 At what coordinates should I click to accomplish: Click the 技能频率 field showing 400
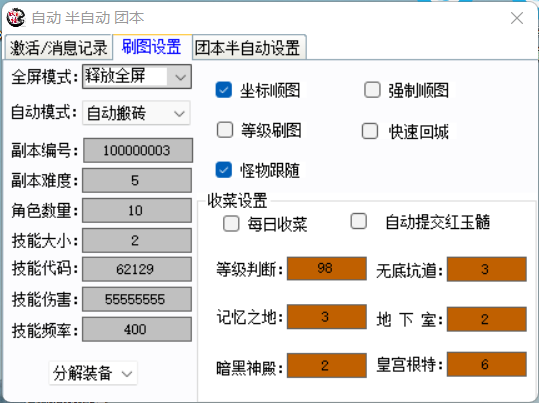pyautogui.click(x=137, y=329)
